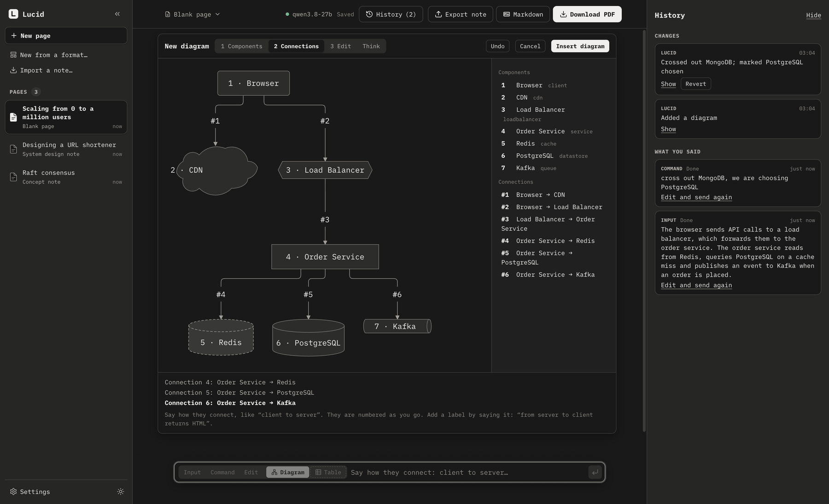Select connection #4 Order Service → Redis
Image resolution: width=829 pixels, height=504 pixels.
[553, 241]
